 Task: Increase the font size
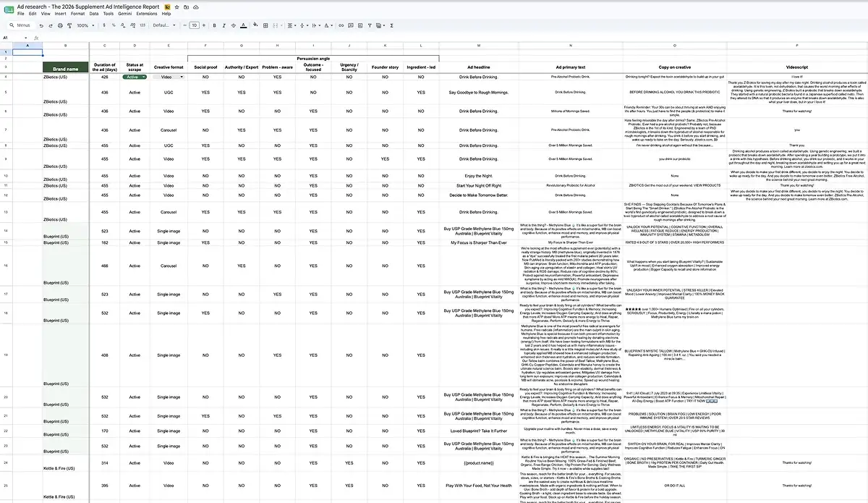[204, 25]
